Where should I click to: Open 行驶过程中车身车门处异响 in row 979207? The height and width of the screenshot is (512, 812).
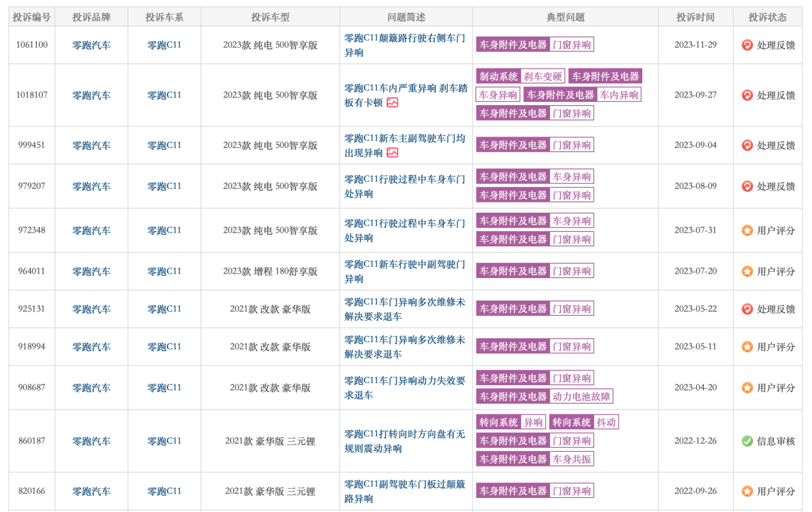pyautogui.click(x=405, y=186)
